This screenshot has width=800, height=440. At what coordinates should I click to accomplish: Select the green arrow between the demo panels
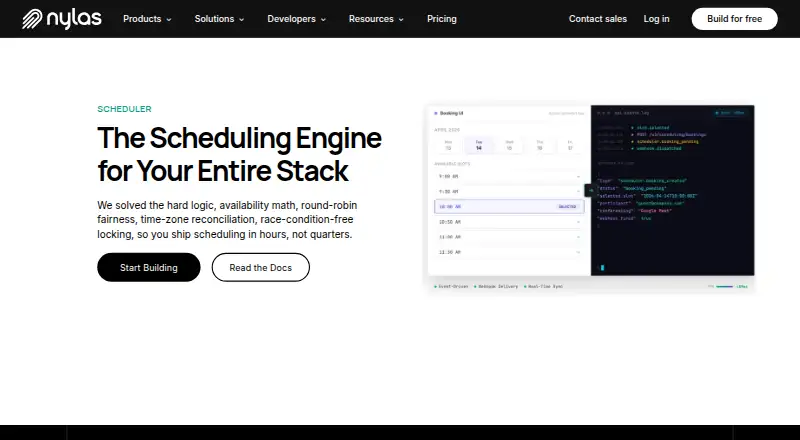coord(591,190)
